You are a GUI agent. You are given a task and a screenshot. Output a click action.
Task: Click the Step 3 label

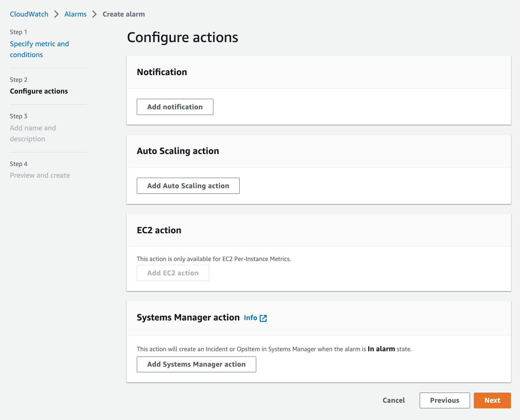point(18,116)
